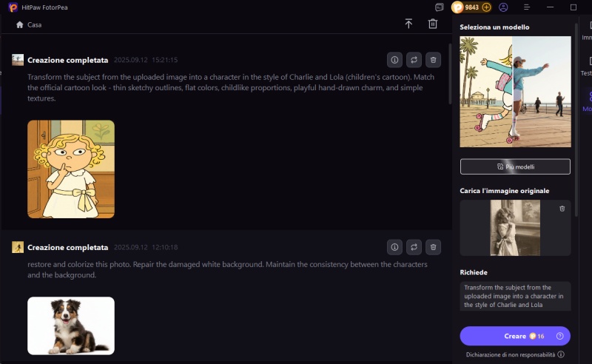Click the source thumbnail beside the 15:21:15 entry
Screen dimensions: 592x364
pyautogui.click(x=18, y=60)
